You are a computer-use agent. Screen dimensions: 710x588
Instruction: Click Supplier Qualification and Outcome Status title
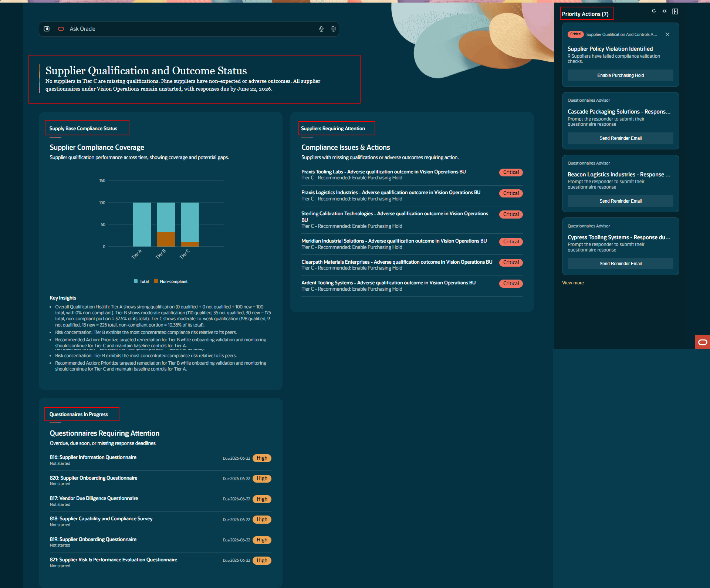click(146, 71)
